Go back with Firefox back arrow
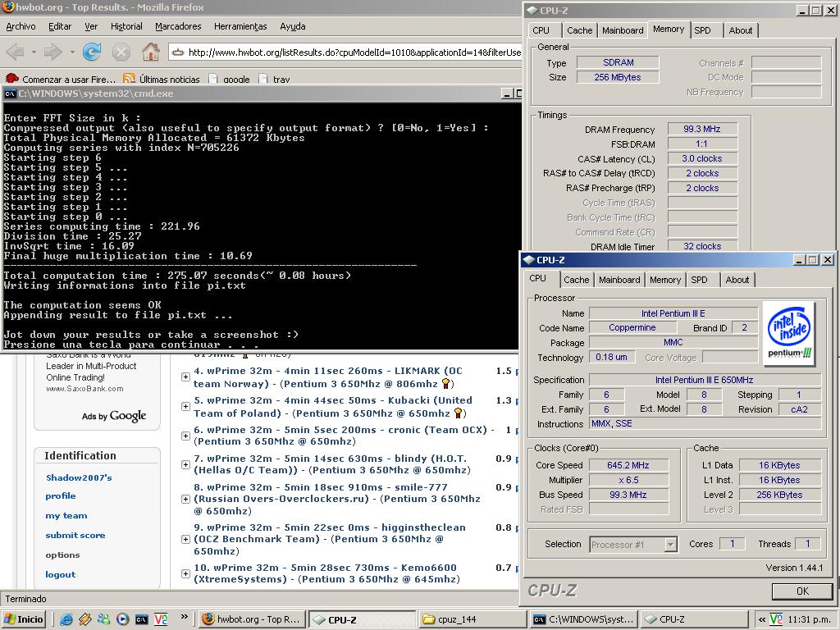The image size is (840, 630). (x=16, y=52)
